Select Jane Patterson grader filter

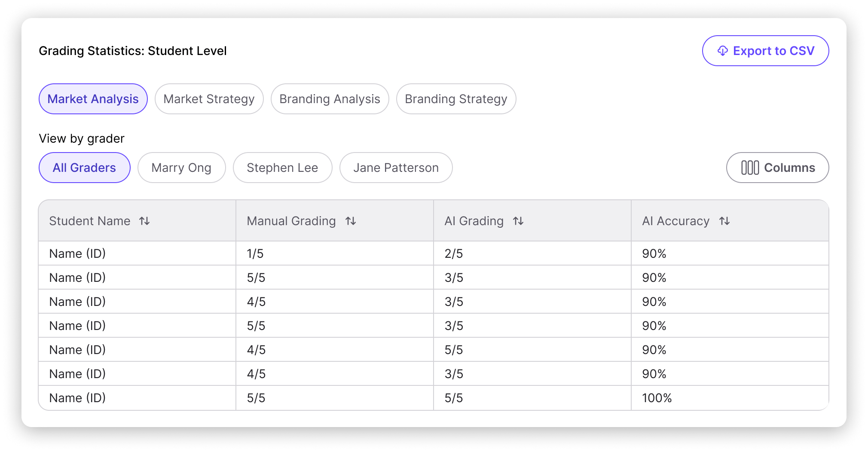tap(396, 168)
